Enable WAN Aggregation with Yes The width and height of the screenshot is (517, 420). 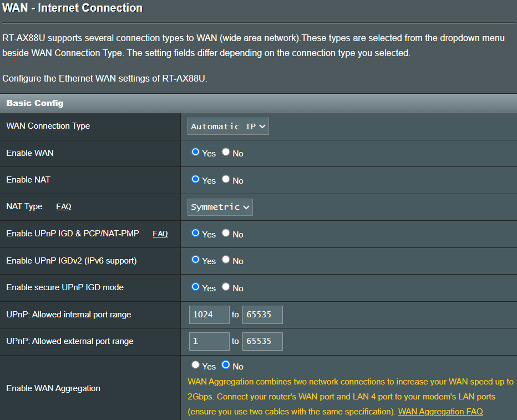(195, 365)
